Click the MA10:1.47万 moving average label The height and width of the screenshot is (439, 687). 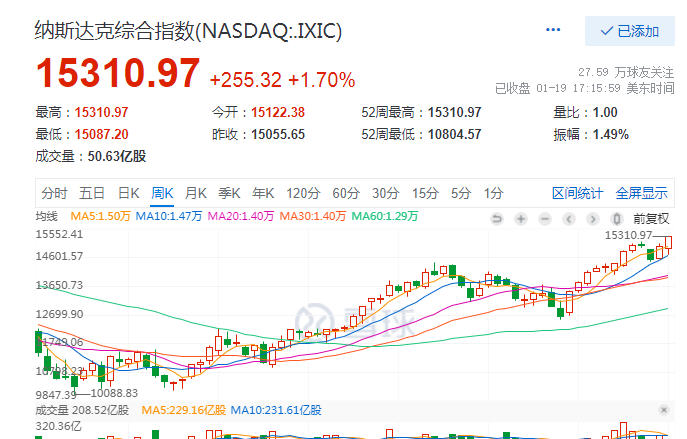pos(169,216)
